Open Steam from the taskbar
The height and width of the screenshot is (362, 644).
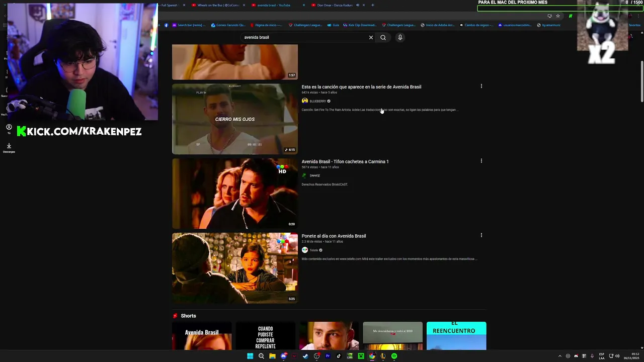(305, 356)
